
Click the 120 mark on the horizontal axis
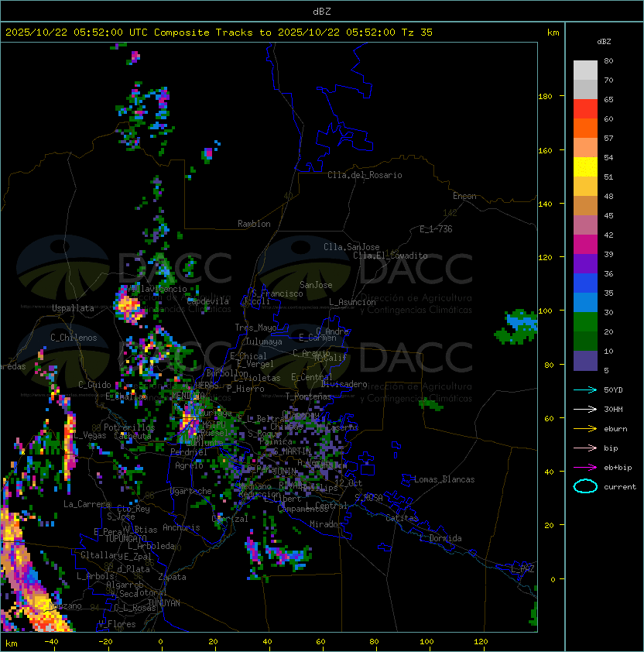(x=481, y=642)
